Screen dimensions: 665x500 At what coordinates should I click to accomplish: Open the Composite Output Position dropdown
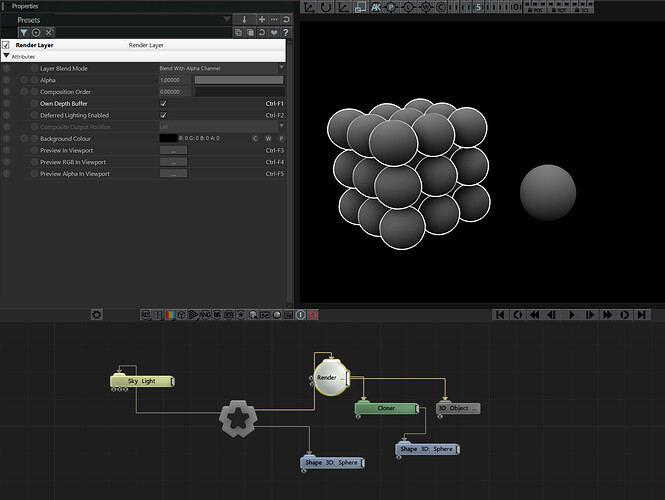[x=222, y=126]
